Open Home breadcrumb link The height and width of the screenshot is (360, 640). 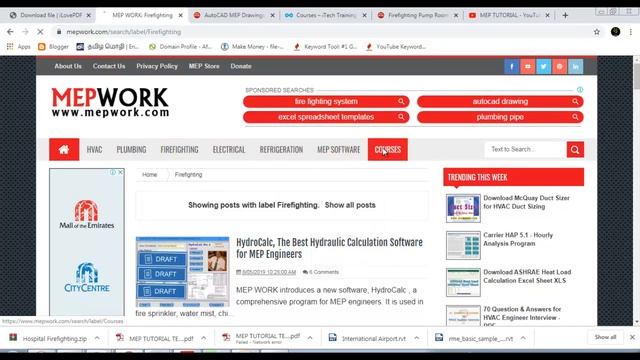(149, 175)
